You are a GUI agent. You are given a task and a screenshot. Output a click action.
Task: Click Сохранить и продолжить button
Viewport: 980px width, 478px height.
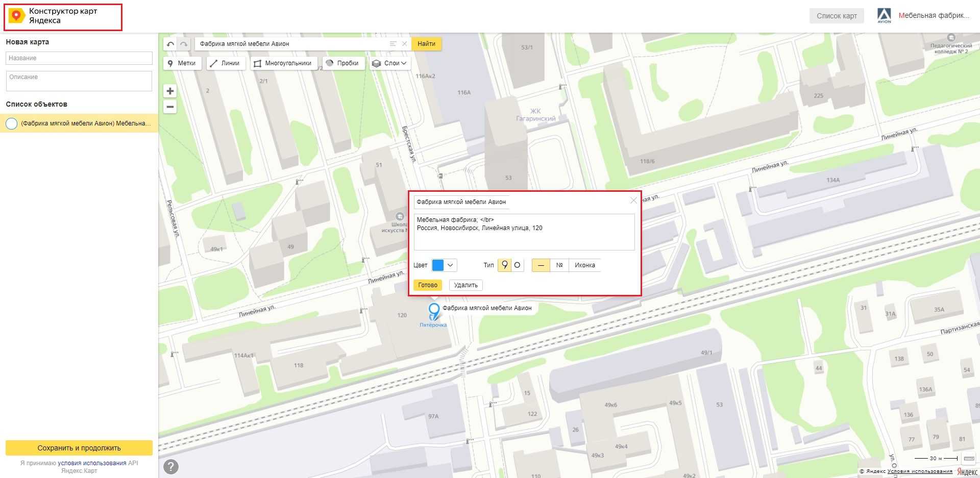pyautogui.click(x=79, y=448)
